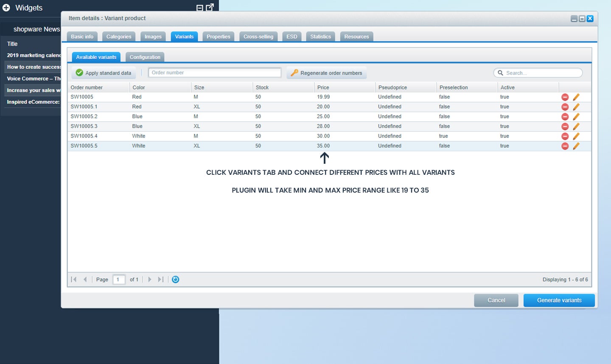Go to last page of variants
This screenshot has height=364, width=611.
(161, 280)
